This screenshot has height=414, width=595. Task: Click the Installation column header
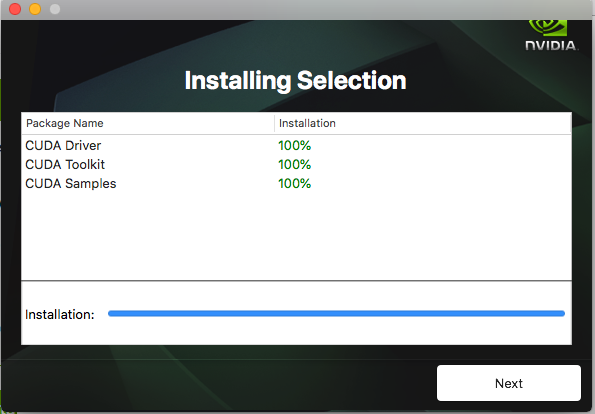pos(423,123)
